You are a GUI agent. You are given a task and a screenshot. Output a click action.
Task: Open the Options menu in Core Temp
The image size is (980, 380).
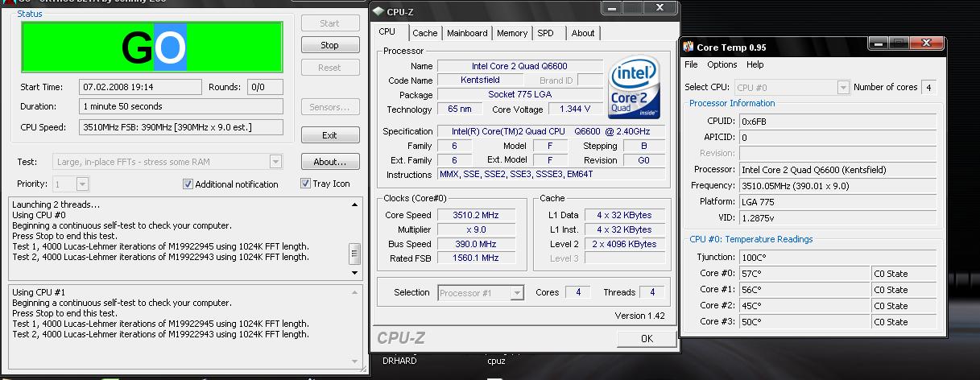(x=722, y=64)
